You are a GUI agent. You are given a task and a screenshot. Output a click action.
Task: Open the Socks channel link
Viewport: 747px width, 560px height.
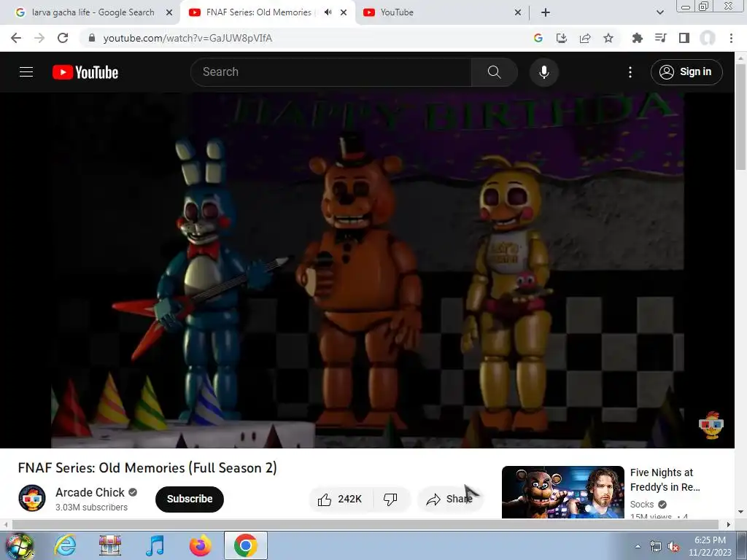642,505
